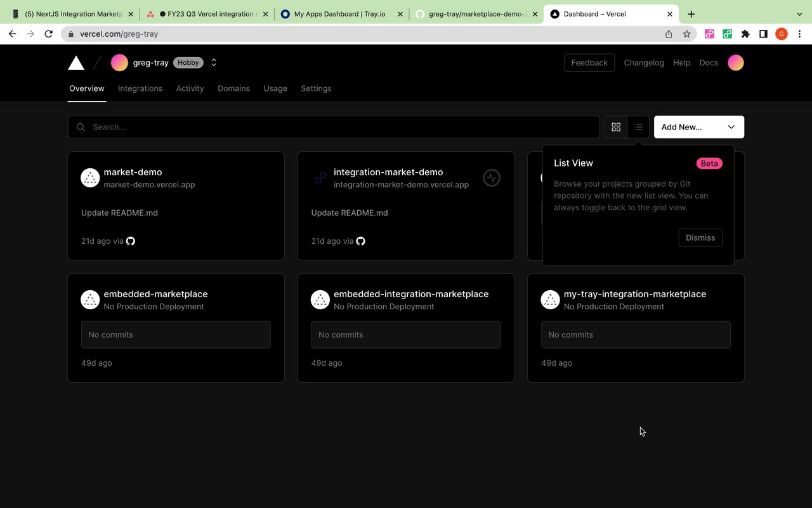Switch to My Apps Dashboard Tray.io tab
Screen dimensions: 812x508
(x=343, y=14)
